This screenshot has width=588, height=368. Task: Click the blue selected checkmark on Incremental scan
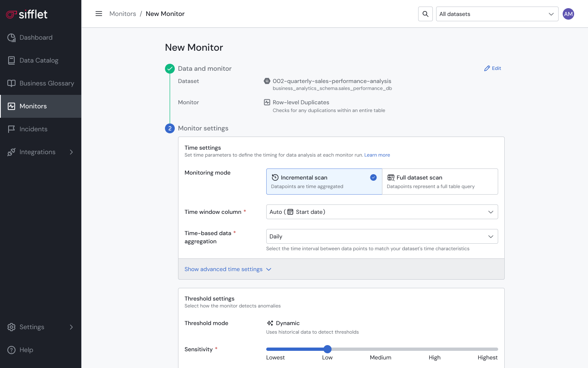(x=373, y=177)
